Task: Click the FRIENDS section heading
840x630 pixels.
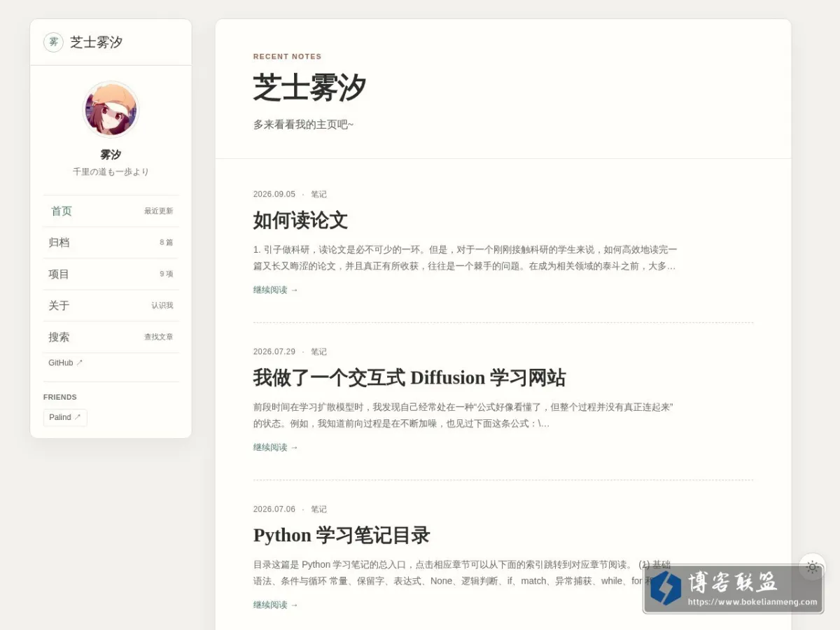Action: pos(60,397)
